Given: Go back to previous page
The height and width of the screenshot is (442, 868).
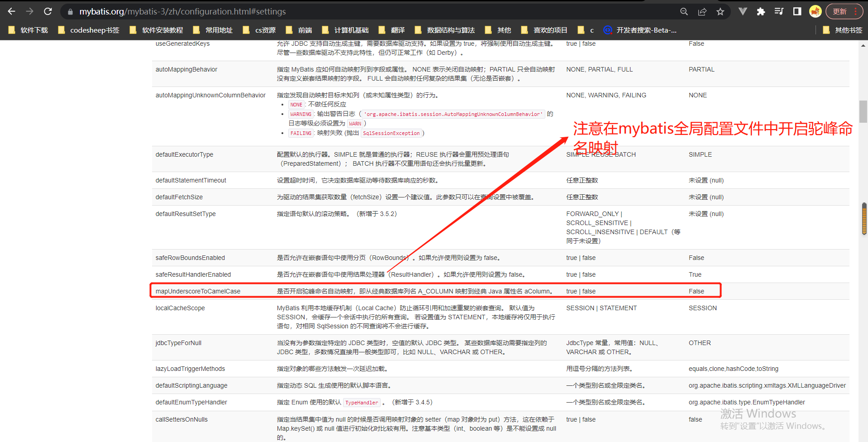Looking at the screenshot, I should (12, 11).
